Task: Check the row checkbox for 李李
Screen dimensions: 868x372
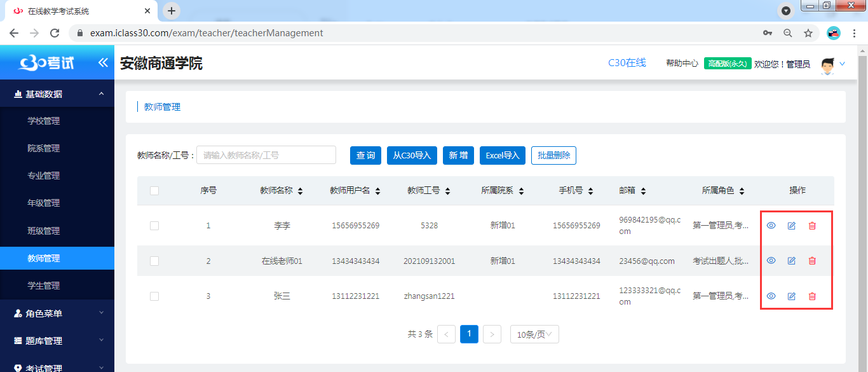Action: 154,225
